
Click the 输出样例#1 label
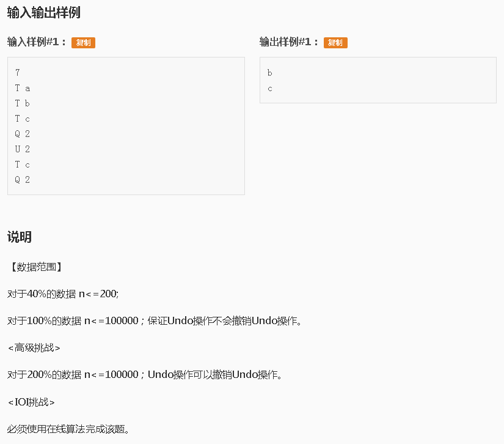coord(288,42)
